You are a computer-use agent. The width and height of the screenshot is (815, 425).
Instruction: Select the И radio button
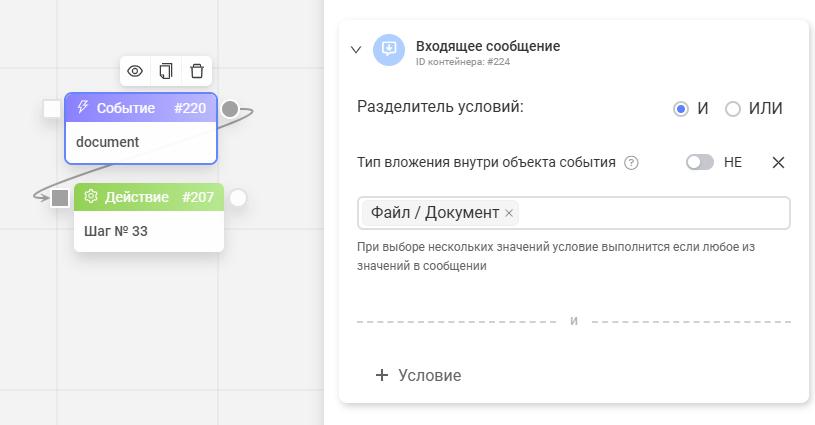point(681,109)
